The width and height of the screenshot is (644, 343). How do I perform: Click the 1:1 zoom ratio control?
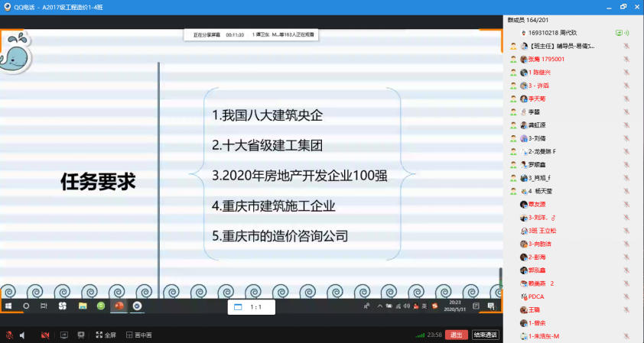pos(251,306)
